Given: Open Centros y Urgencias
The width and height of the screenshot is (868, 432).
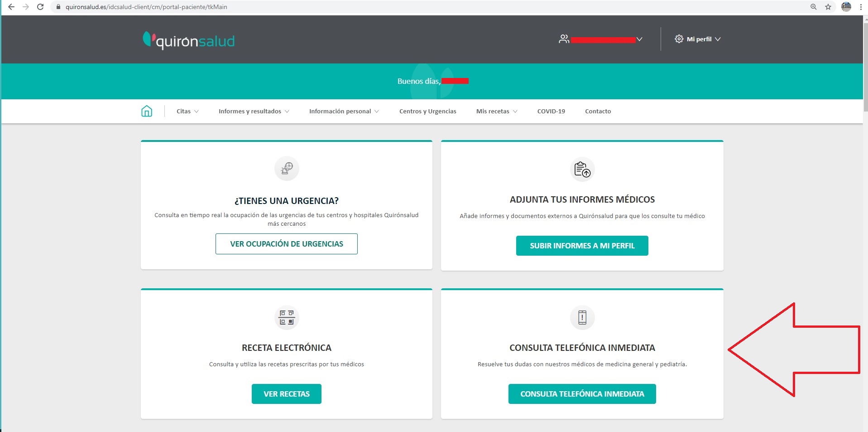Looking at the screenshot, I should [427, 111].
